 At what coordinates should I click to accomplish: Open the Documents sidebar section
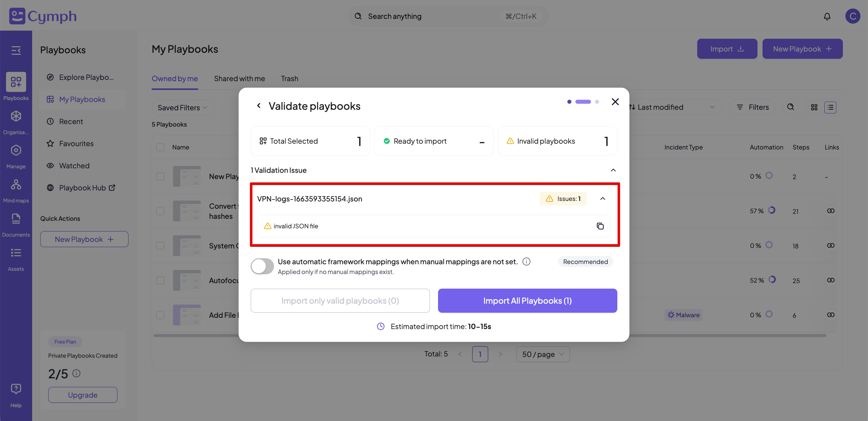click(x=16, y=225)
